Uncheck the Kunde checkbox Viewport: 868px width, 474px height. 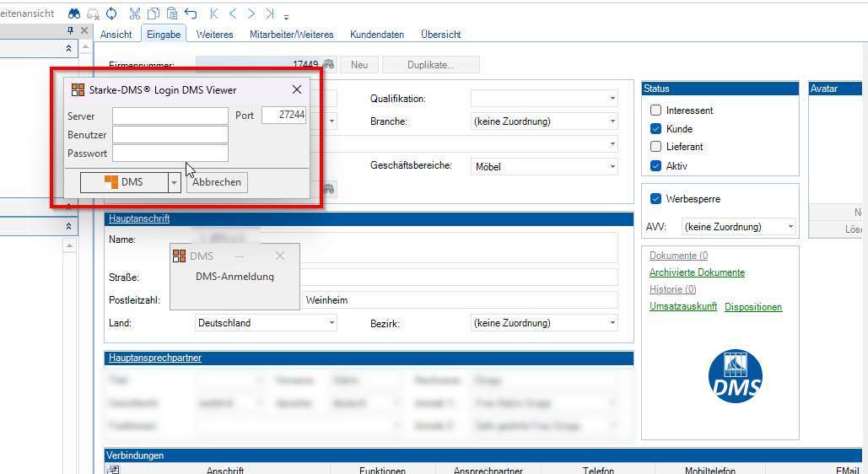click(x=656, y=128)
